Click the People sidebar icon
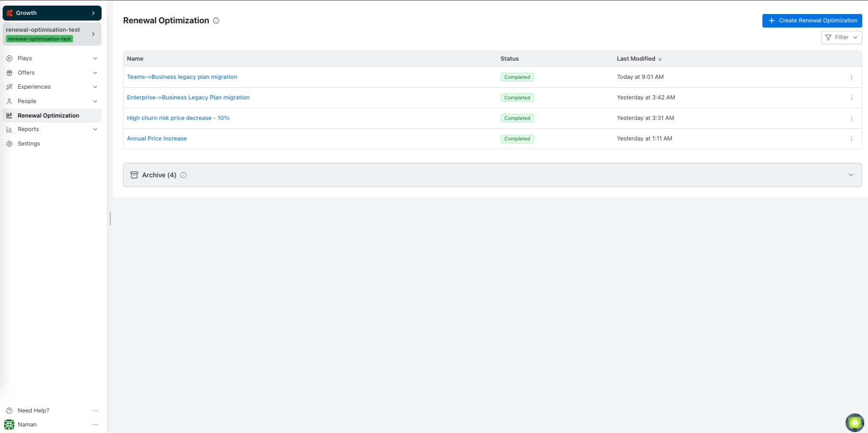868x433 pixels. click(9, 101)
